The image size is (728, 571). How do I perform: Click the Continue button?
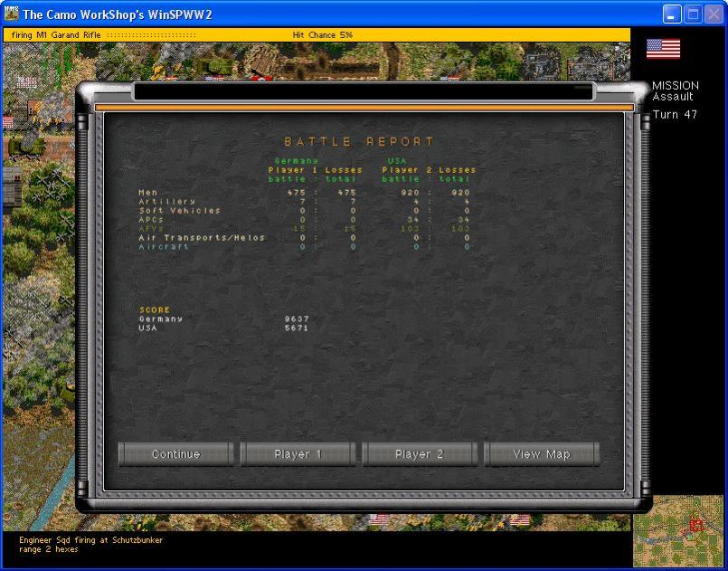tap(175, 454)
